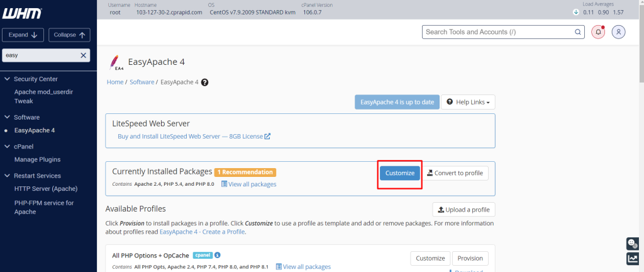
Task: Open Manage Plugins
Action: tap(37, 159)
